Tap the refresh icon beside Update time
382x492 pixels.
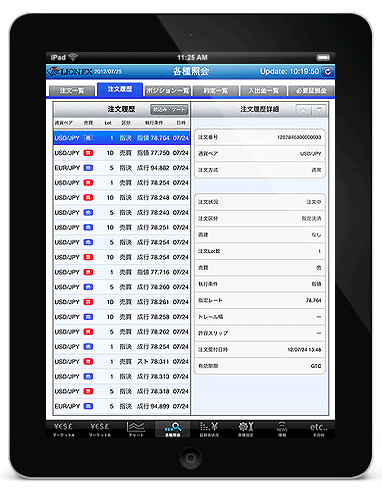pos(327,72)
